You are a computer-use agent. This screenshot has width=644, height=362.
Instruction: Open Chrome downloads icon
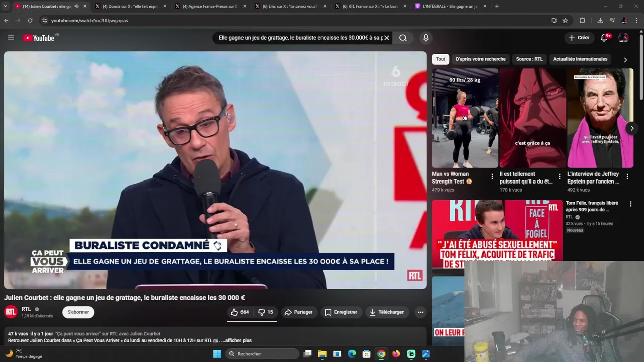tap(600, 20)
